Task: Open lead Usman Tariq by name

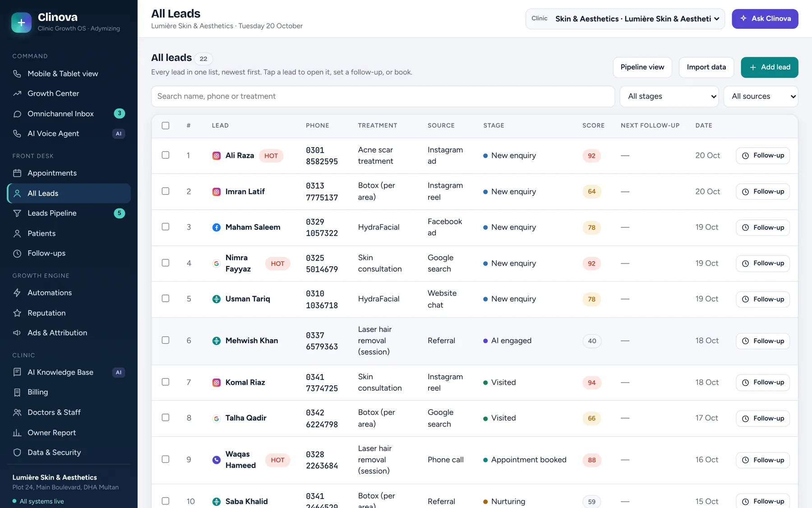Action: [248, 299]
